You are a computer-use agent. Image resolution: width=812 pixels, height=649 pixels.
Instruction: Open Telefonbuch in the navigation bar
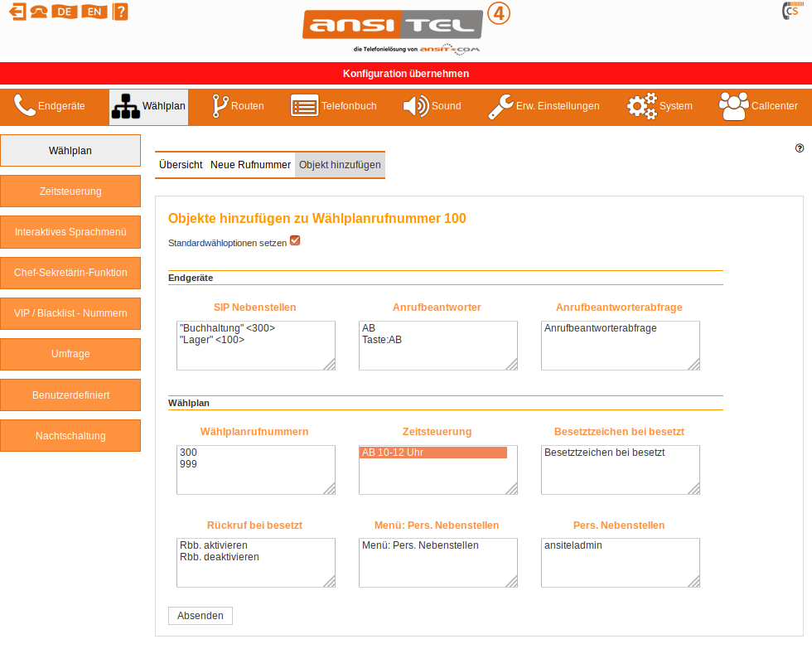point(333,106)
